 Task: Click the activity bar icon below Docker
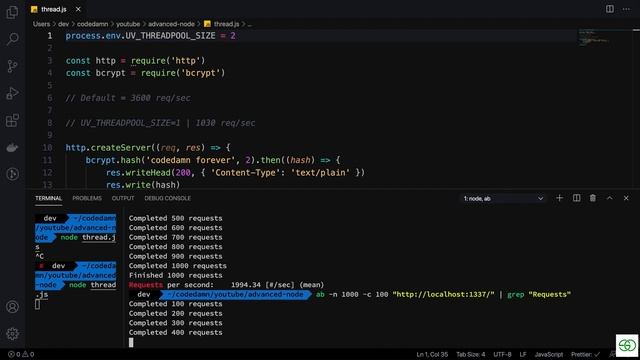pos(12,174)
